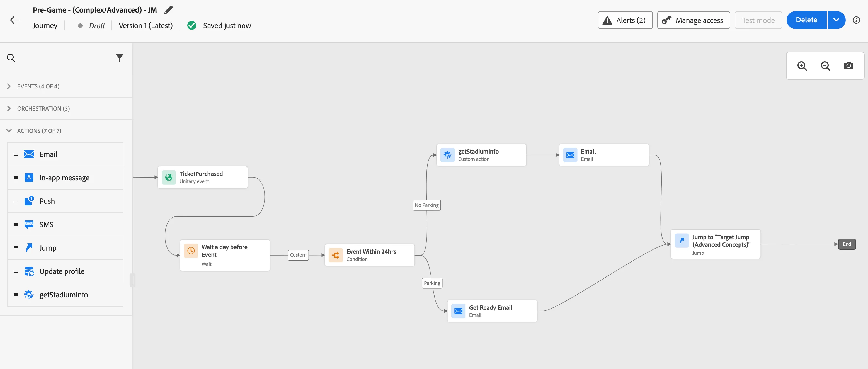
Task: Select the TicketPurchased event node
Action: coord(203,177)
